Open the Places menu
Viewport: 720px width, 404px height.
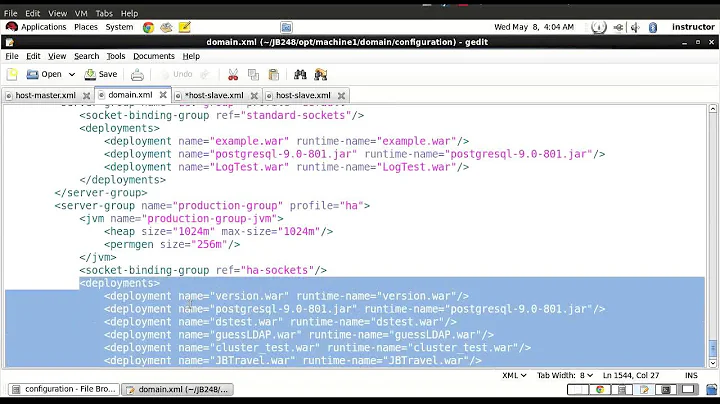pyautogui.click(x=86, y=27)
